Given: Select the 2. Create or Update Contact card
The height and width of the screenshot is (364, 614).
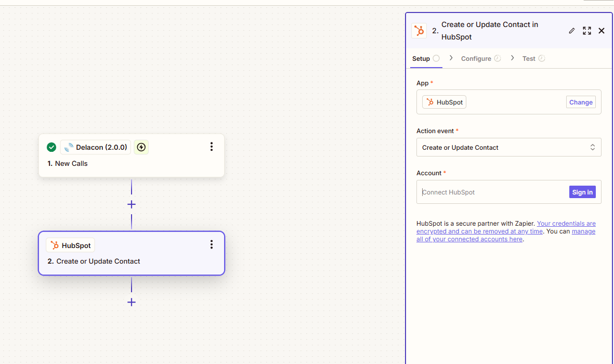Looking at the screenshot, I should pos(132,253).
